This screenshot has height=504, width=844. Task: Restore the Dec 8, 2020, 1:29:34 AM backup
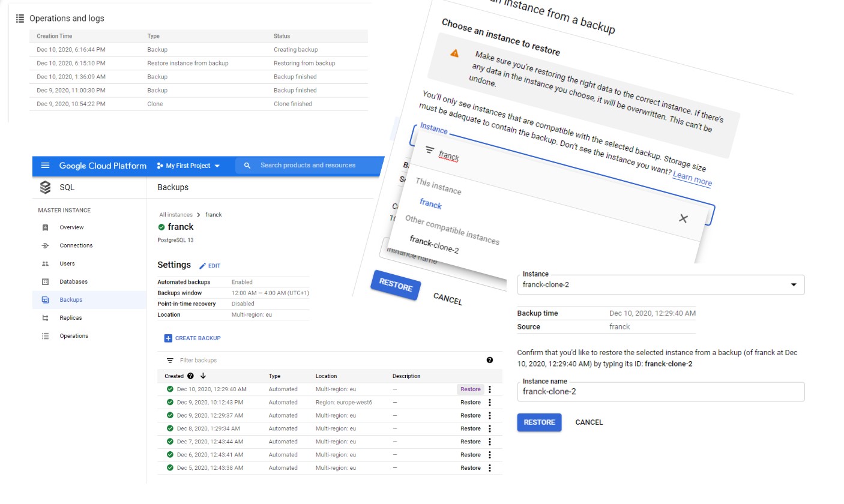coord(471,428)
